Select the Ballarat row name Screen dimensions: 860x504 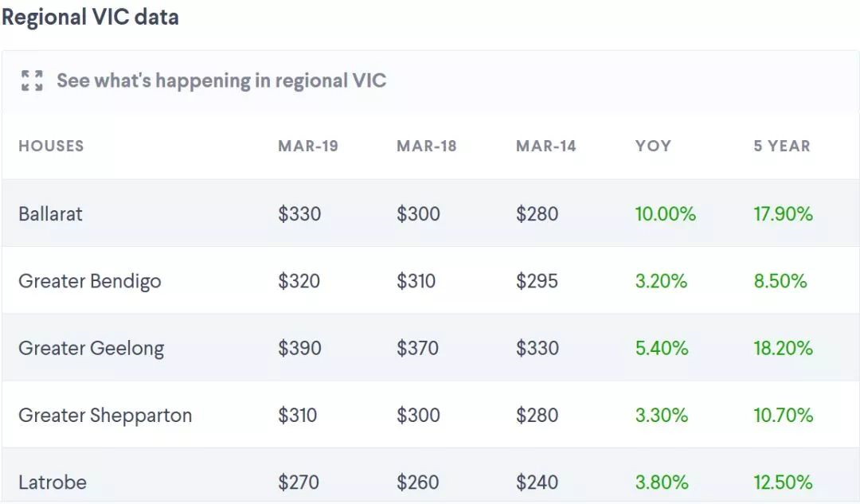click(x=50, y=214)
